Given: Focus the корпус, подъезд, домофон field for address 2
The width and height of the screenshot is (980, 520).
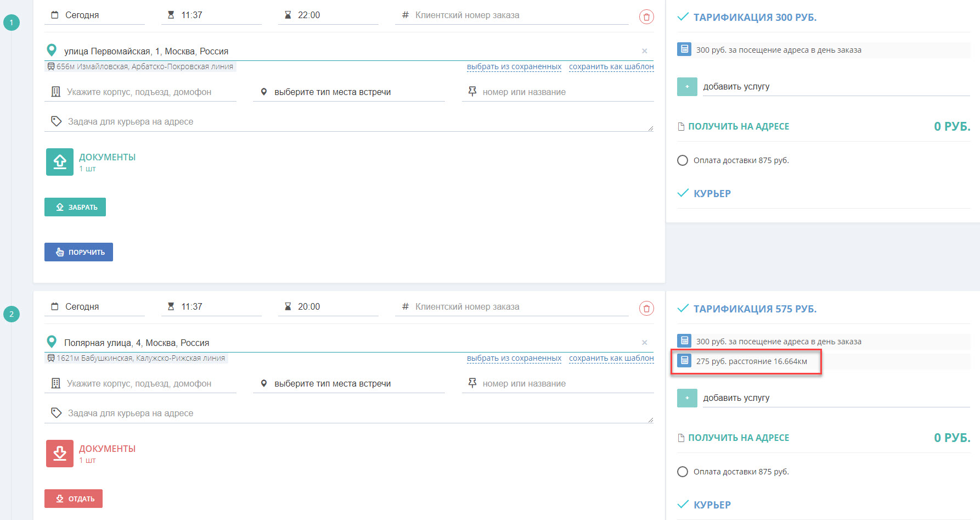Looking at the screenshot, I should 140,384.
